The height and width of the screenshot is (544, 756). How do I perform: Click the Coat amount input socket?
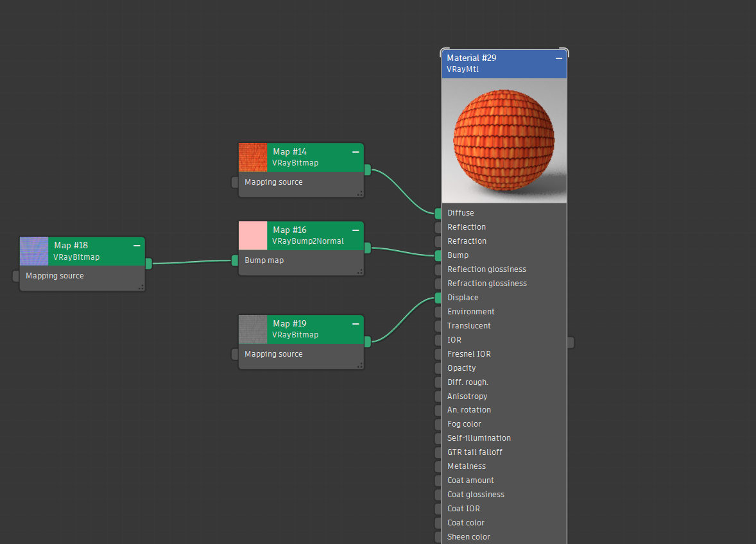(438, 480)
